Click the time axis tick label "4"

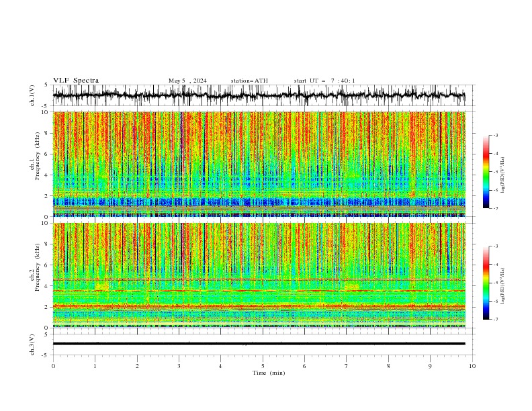[220, 366]
